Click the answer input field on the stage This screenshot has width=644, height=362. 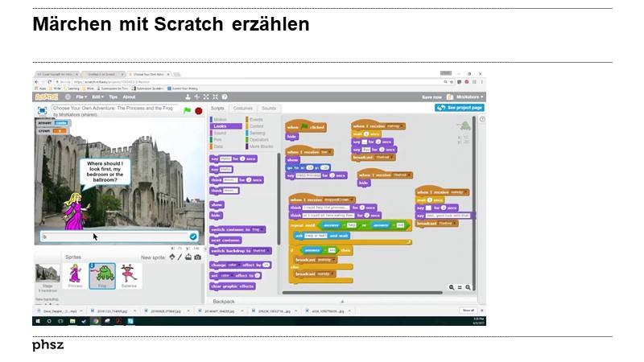click(114, 237)
